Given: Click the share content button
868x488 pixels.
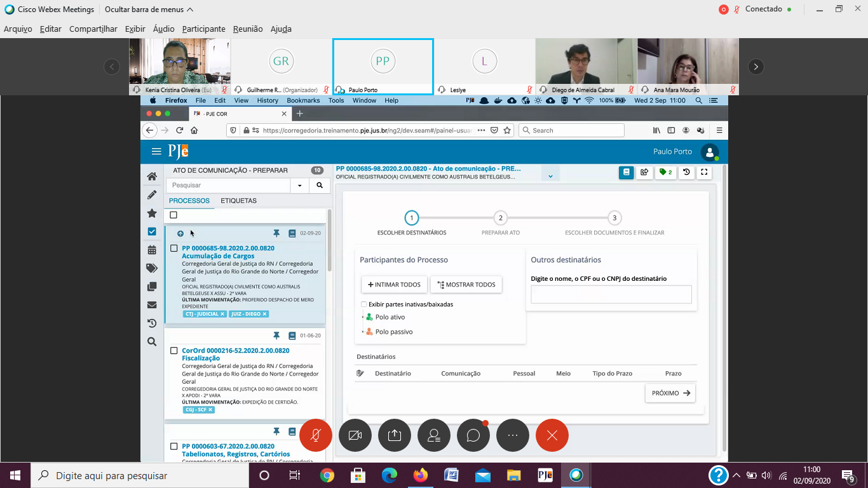Looking at the screenshot, I should click(x=395, y=435).
